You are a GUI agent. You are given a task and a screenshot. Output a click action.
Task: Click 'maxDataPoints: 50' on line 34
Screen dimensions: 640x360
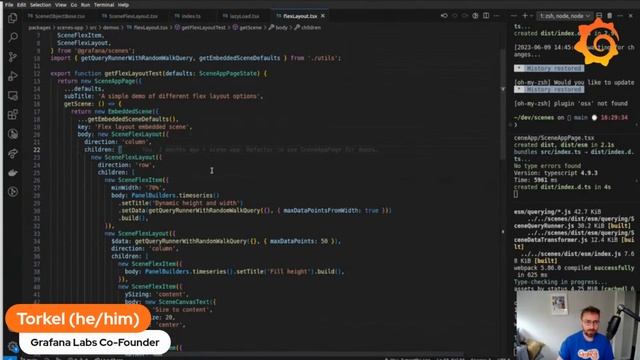[x=299, y=241]
